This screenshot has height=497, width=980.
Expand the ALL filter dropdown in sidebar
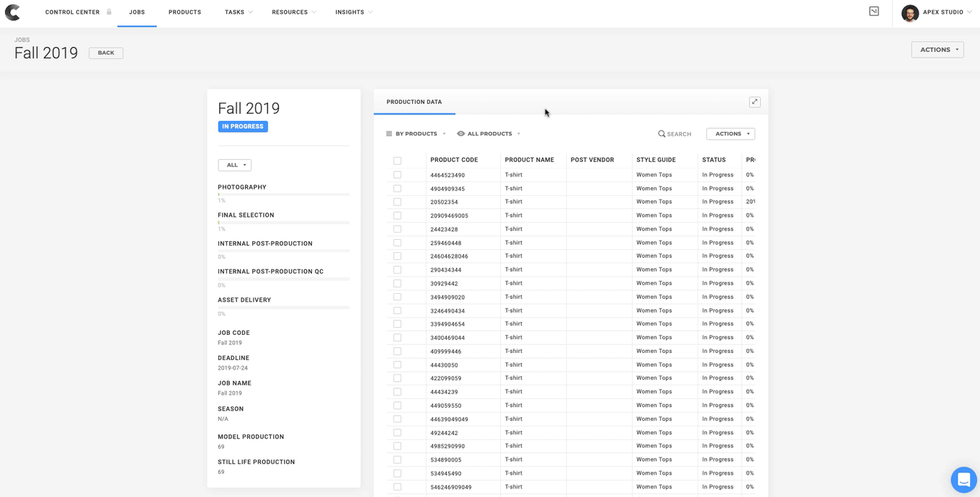click(234, 165)
